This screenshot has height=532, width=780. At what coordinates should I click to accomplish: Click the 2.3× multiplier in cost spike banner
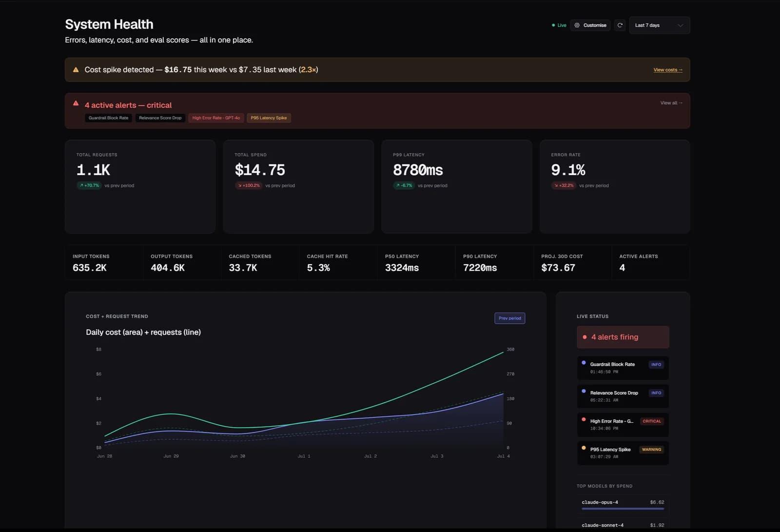pyautogui.click(x=309, y=70)
